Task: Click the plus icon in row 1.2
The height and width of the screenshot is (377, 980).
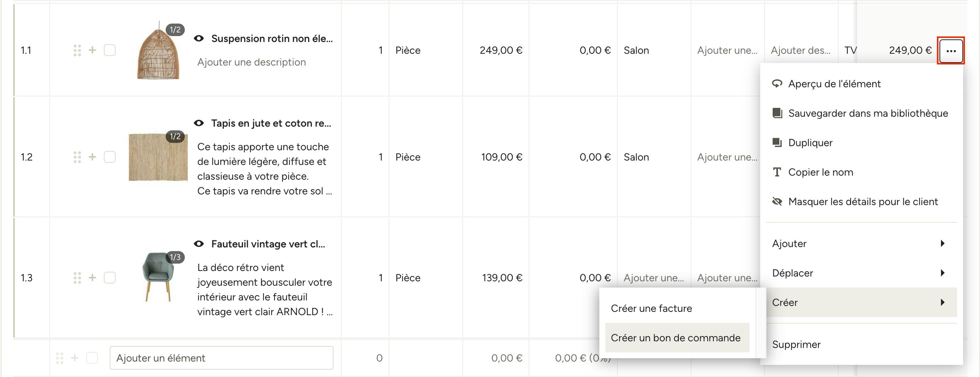Action: click(x=92, y=157)
